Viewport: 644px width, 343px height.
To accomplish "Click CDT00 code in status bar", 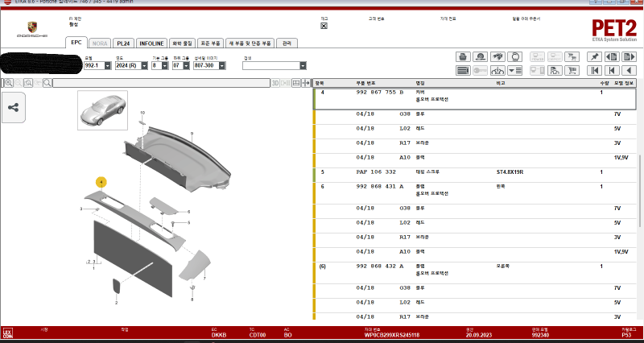I will pyautogui.click(x=258, y=335).
